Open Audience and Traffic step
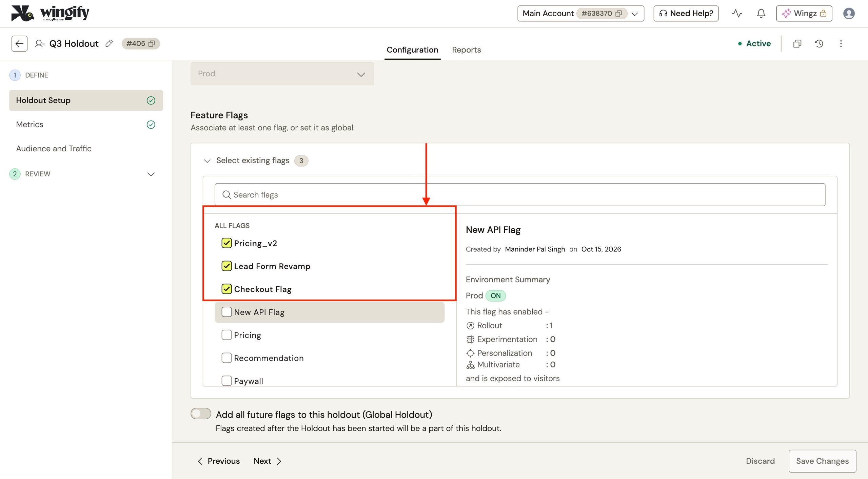Image resolution: width=868 pixels, height=479 pixels. 86,149
